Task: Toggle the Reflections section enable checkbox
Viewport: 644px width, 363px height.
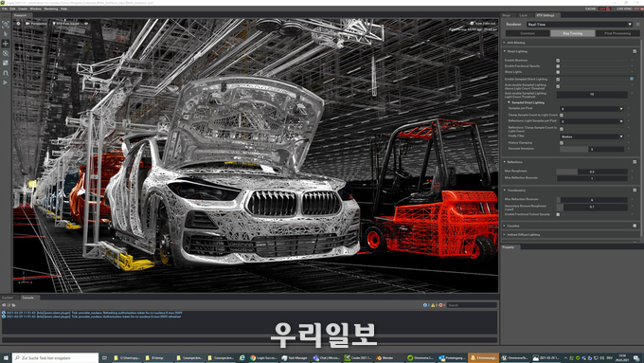Action: pyautogui.click(x=635, y=162)
